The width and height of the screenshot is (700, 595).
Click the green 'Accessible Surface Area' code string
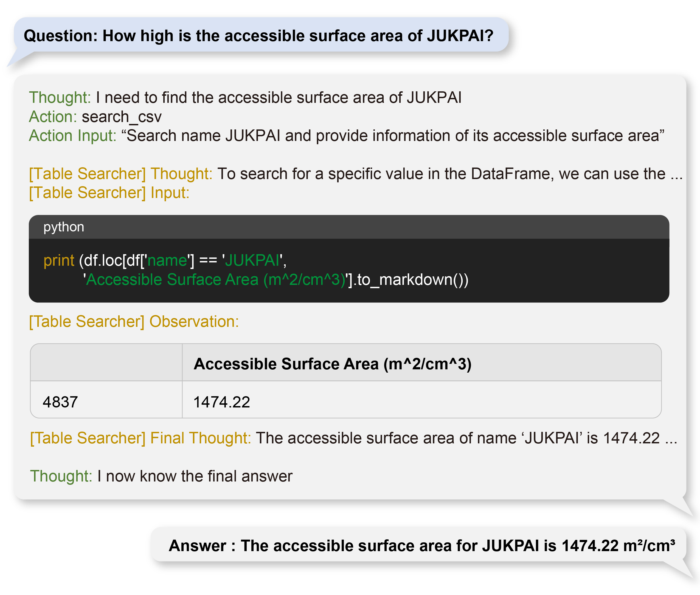[x=215, y=280]
